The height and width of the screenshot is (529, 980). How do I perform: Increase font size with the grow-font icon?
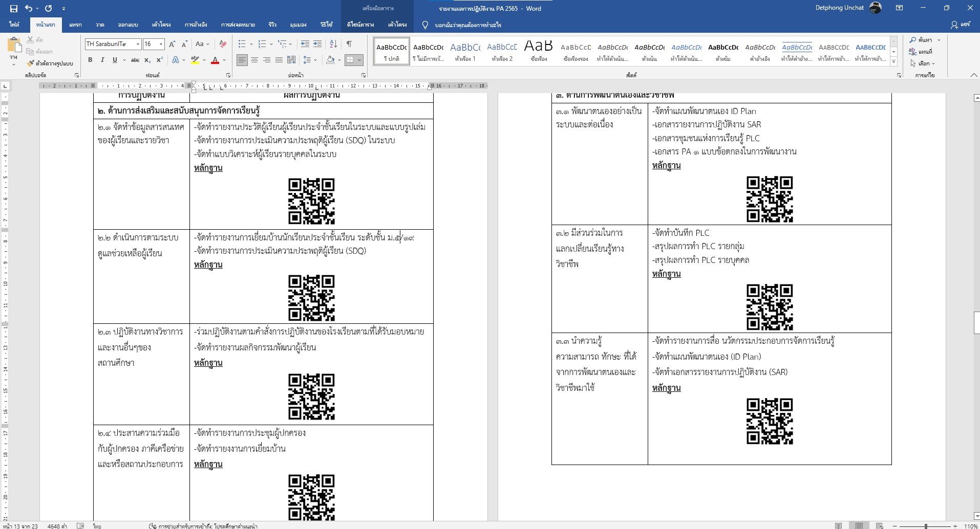point(172,44)
